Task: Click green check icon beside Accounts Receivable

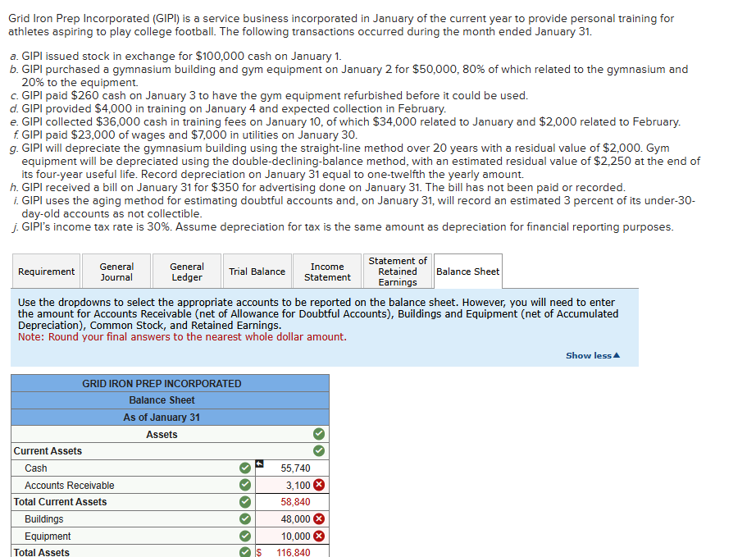Action: click(245, 485)
